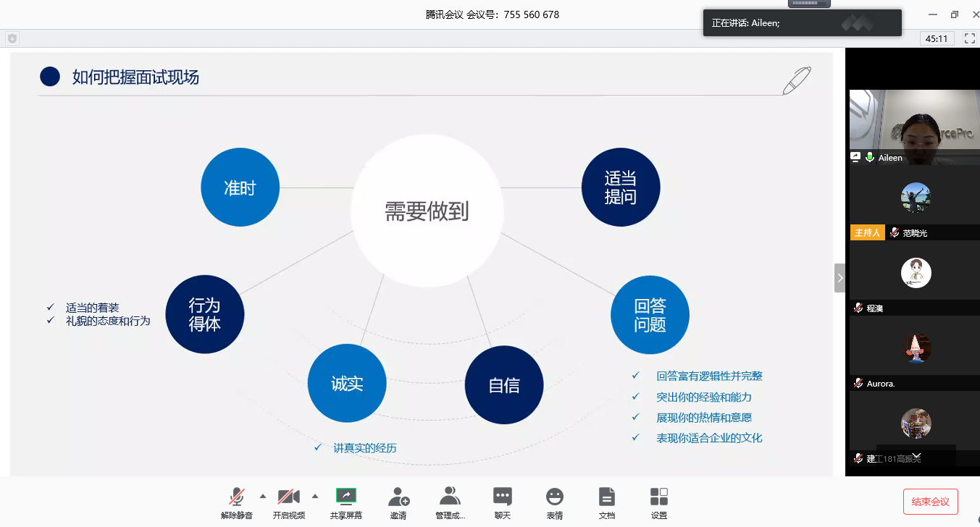The image size is (980, 527).
Task: Toggle fullscreen mode next to the timer
Action: (969, 38)
